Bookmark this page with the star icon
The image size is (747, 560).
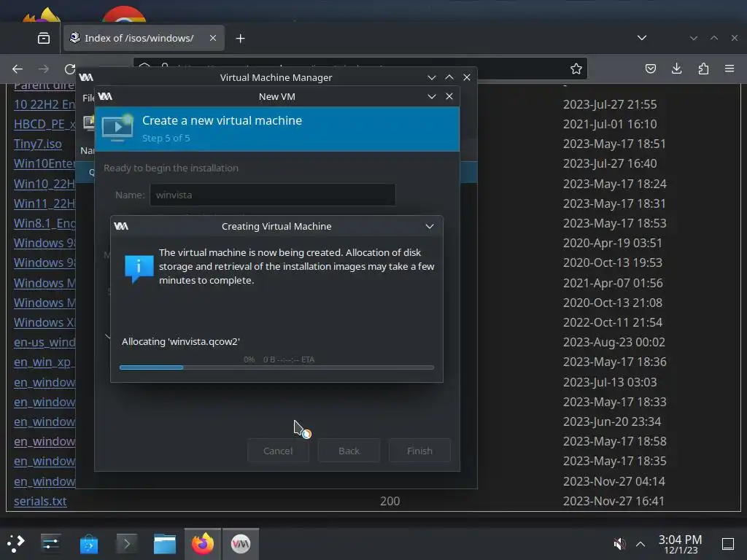(576, 69)
